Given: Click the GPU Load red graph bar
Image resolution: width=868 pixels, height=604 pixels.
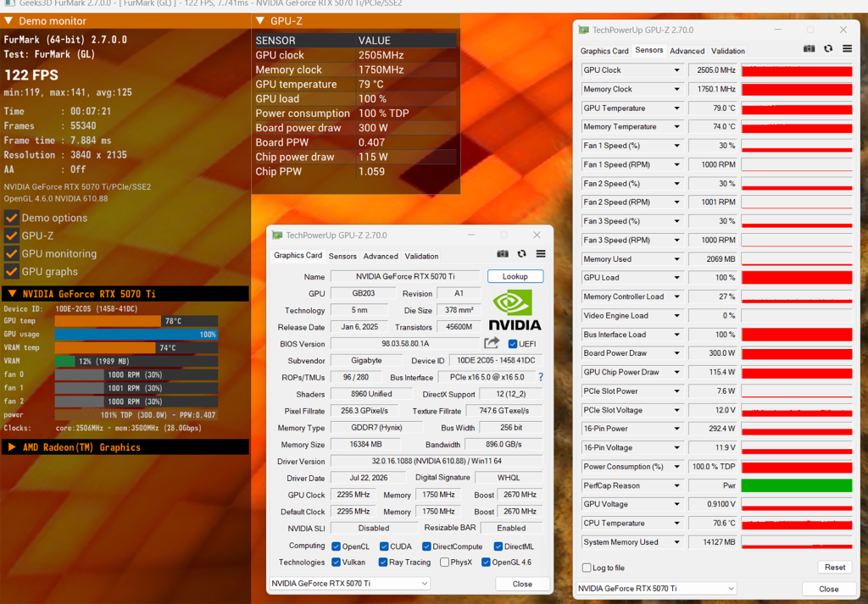Looking at the screenshot, I should pos(797,277).
